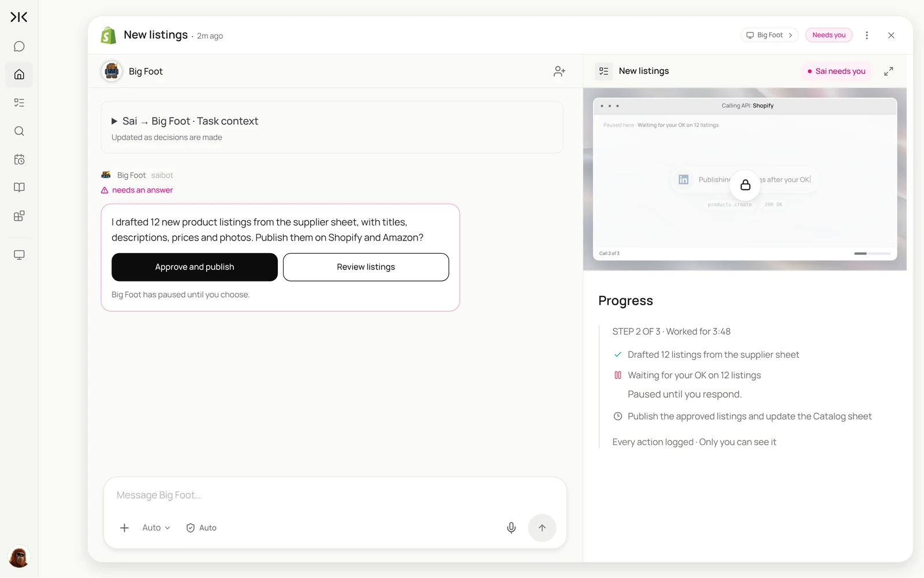Close the New listings panel
This screenshot has width=924, height=578.
pos(891,35)
